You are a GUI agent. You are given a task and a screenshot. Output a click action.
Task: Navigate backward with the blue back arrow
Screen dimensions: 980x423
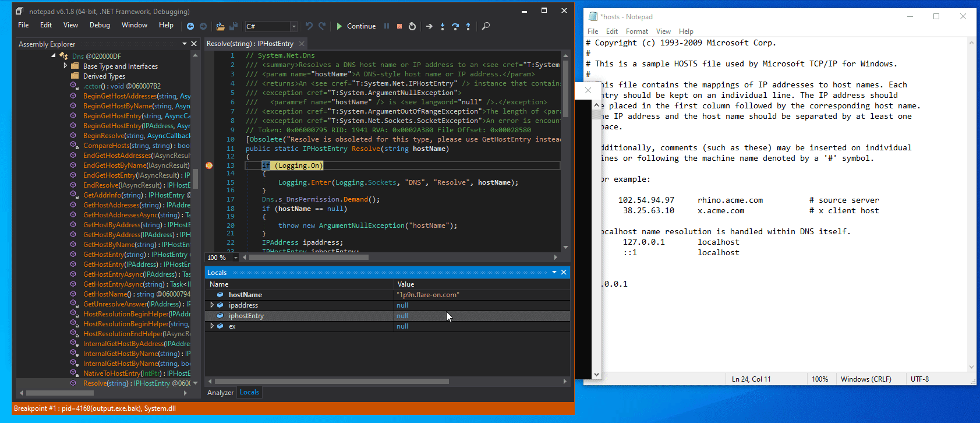[x=190, y=26]
